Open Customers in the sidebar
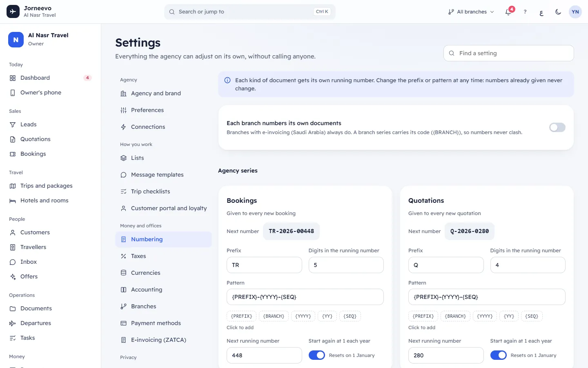This screenshot has width=588, height=368. point(50,232)
